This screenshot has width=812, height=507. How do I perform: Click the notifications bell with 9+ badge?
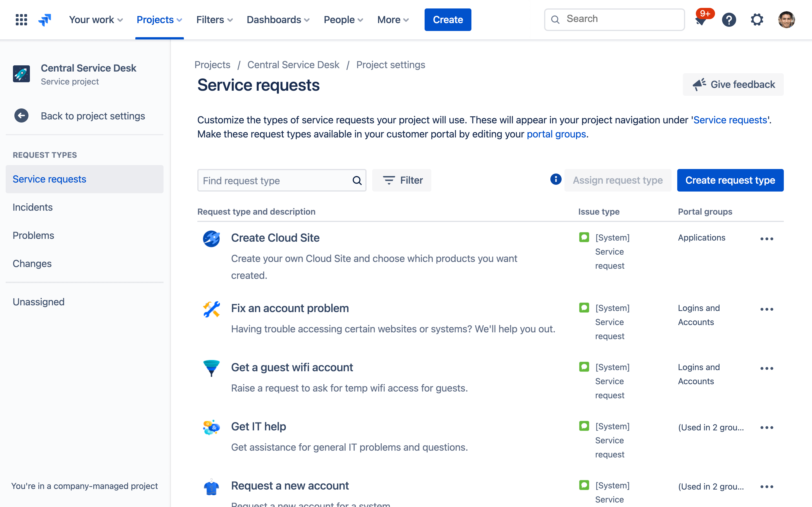700,19
